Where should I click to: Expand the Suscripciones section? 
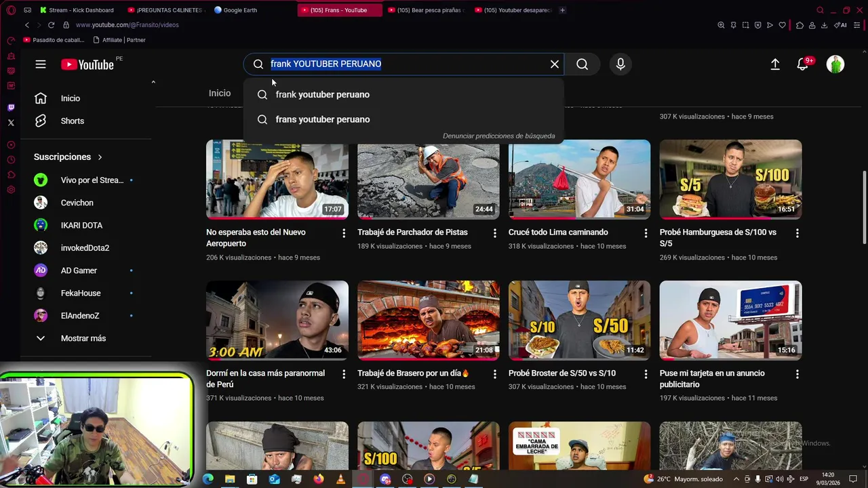point(68,157)
